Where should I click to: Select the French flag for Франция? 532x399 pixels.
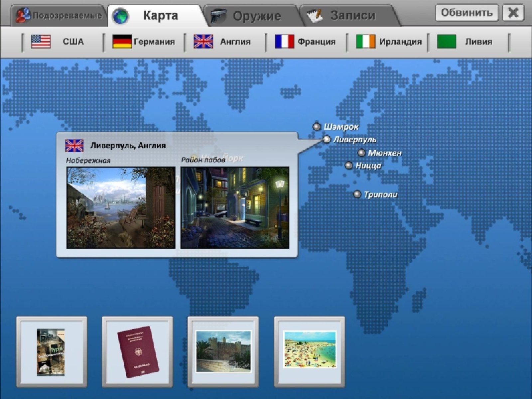click(x=284, y=42)
